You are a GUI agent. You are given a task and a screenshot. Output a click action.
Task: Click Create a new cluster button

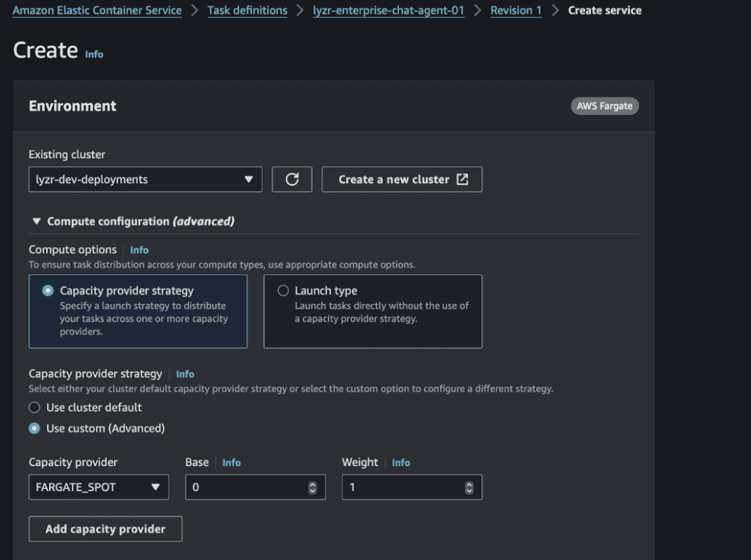402,180
